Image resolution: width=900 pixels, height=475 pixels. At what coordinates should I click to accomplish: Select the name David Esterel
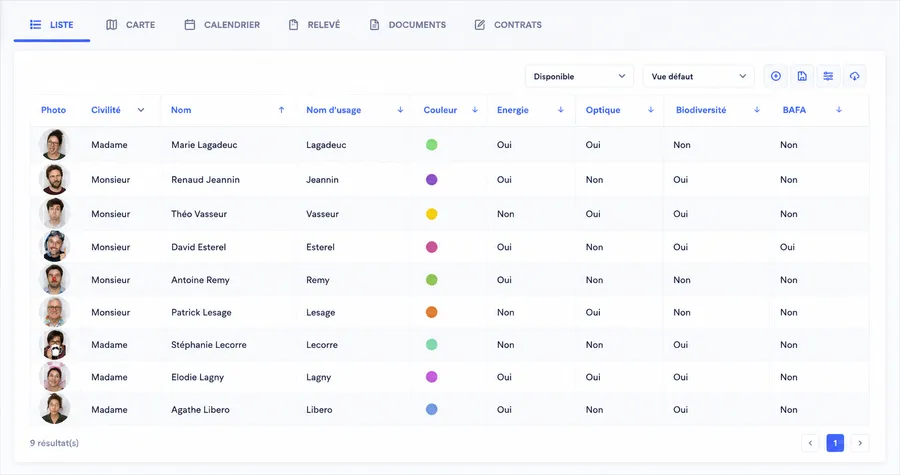[198, 247]
